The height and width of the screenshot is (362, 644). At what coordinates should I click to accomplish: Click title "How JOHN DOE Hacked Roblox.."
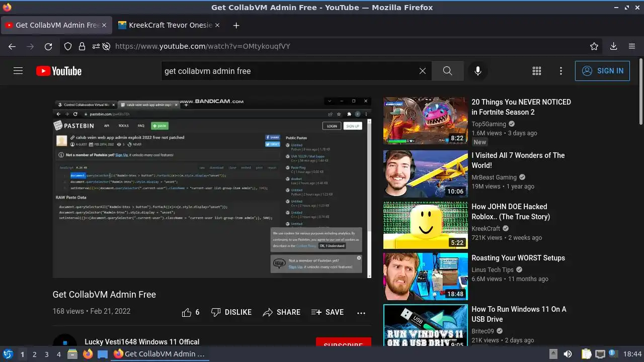click(511, 212)
